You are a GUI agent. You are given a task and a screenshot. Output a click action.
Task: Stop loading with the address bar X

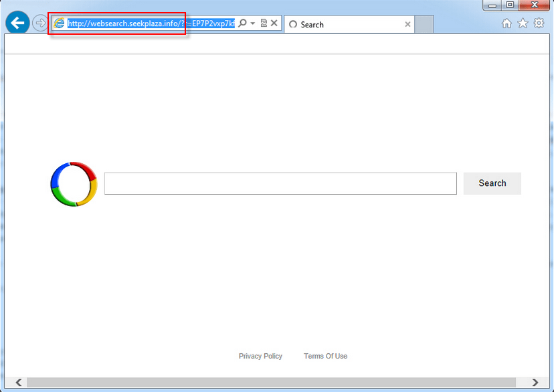pyautogui.click(x=274, y=23)
